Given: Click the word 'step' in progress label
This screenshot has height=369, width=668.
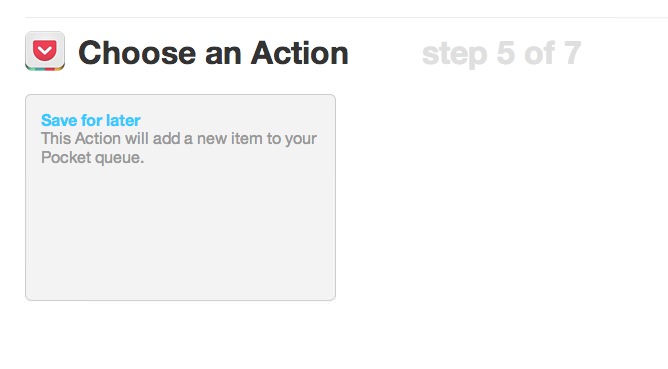Looking at the screenshot, I should 455,55.
